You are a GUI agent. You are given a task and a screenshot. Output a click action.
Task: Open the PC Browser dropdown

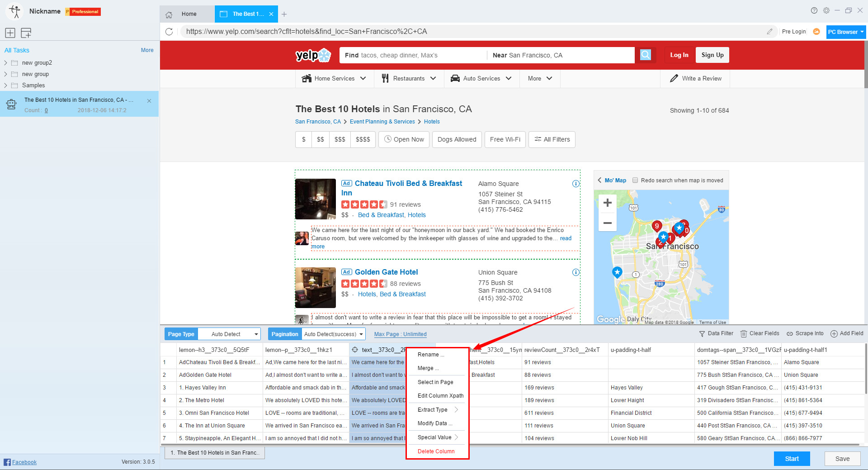point(845,32)
